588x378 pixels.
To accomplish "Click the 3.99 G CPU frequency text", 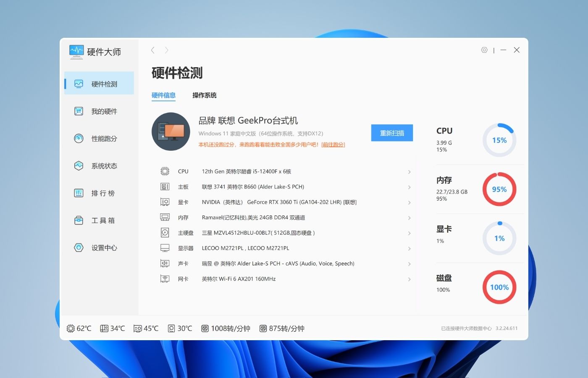I will coord(444,142).
